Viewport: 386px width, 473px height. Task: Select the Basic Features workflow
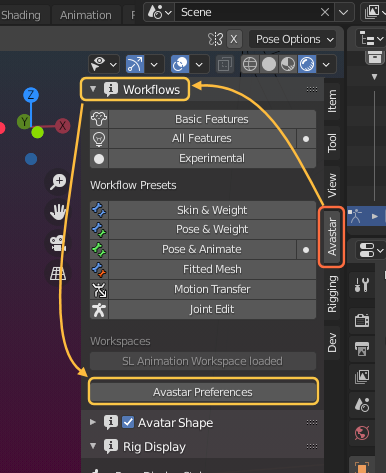(x=212, y=119)
